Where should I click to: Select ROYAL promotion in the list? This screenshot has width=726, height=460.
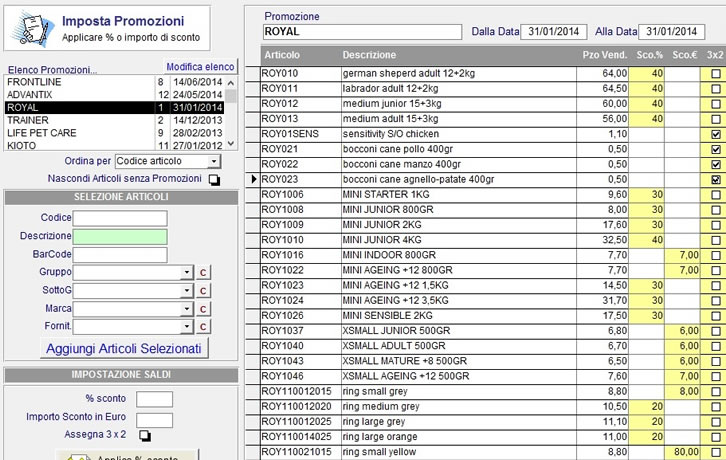(114, 107)
